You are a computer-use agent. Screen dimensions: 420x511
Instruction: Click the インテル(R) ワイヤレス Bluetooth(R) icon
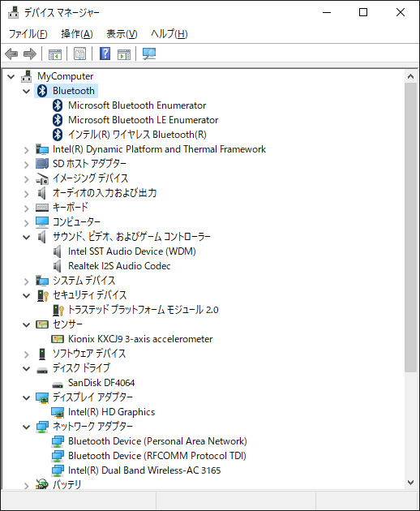(58, 135)
